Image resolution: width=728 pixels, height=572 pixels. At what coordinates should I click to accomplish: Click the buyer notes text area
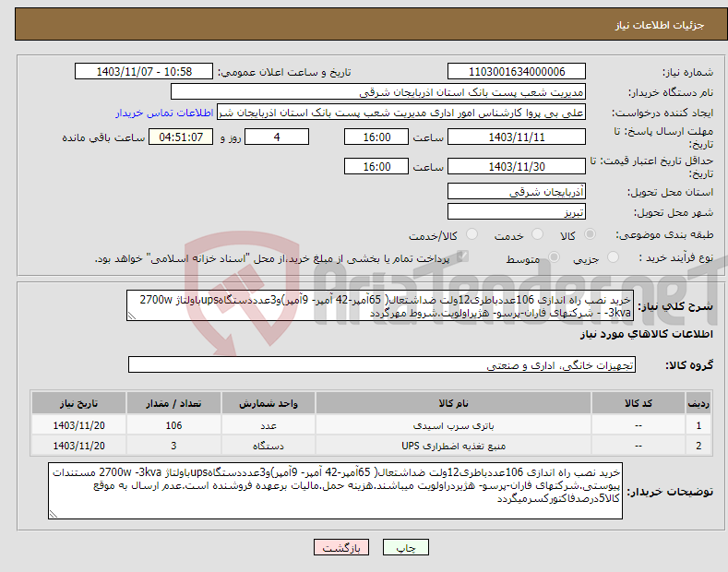click(335, 491)
